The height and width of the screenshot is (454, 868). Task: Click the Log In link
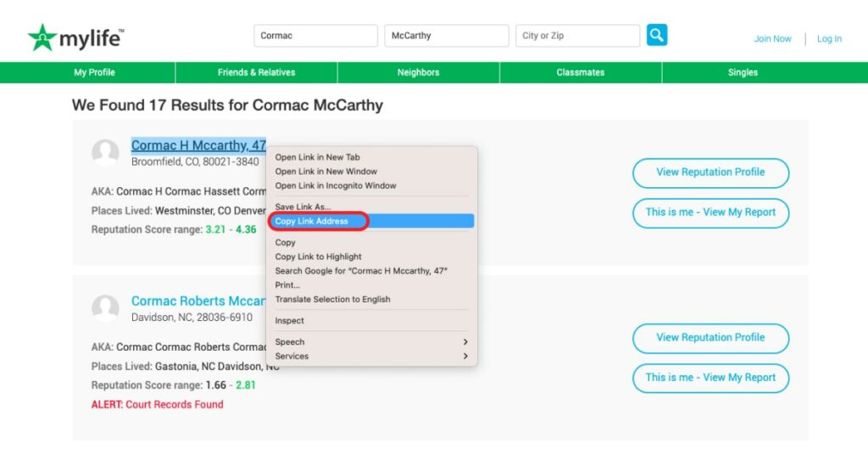pos(829,39)
